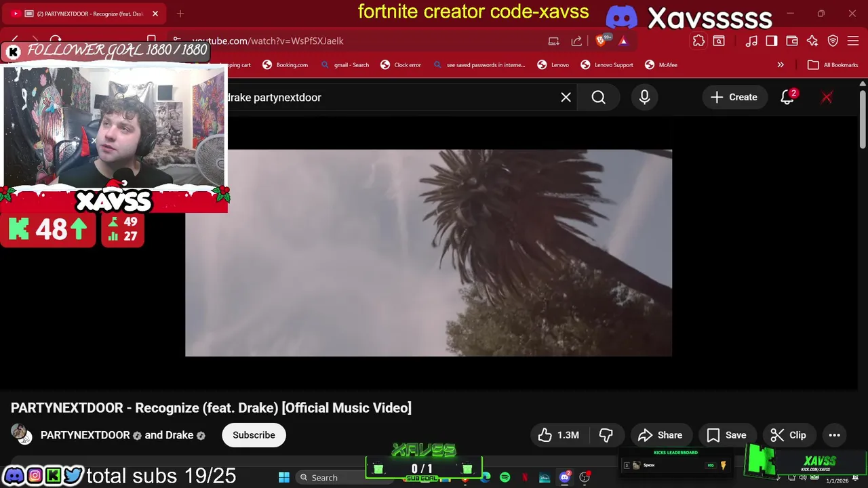Click the PARTYNEXTDOOR Recognize video title
Viewport: 868px width, 488px height.
pos(211,408)
